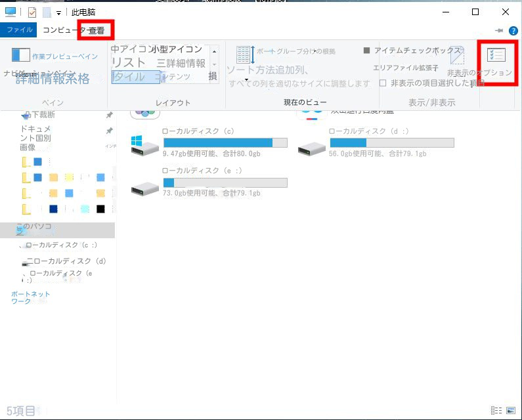Viewport: 522px width, 420px height.
Task: Open the Quick Access Toolbar dropdown arrow
Action: coord(58,13)
